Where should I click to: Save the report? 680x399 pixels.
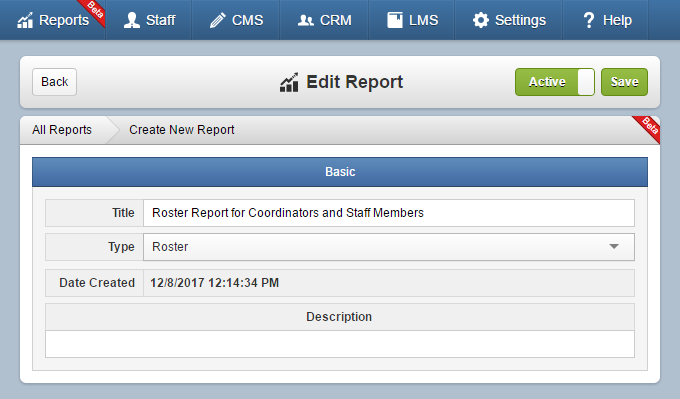pos(624,82)
